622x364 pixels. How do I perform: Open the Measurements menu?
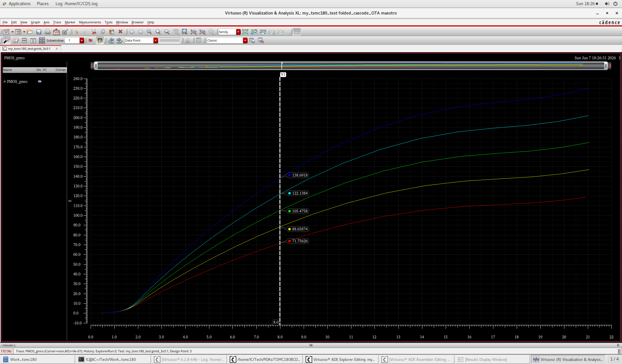pyautogui.click(x=90, y=22)
